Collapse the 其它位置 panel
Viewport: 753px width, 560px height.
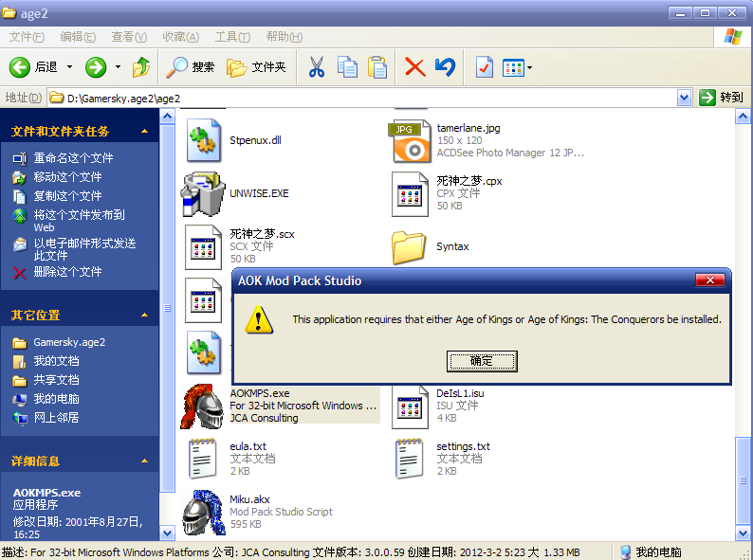pyautogui.click(x=144, y=315)
